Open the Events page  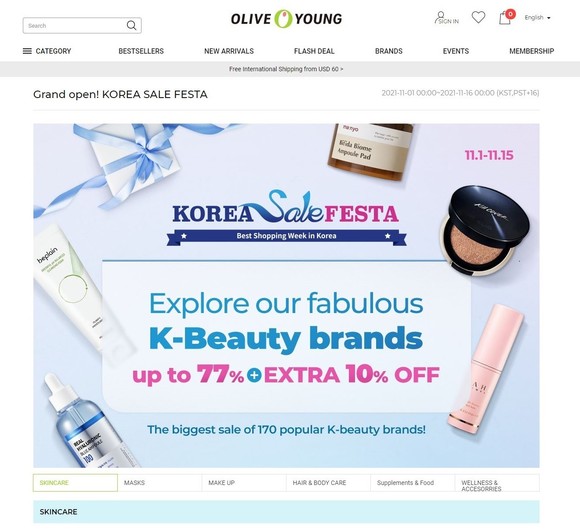click(456, 51)
